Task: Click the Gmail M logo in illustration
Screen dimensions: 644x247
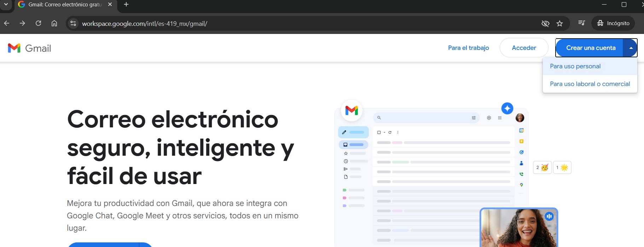Action: point(352,110)
